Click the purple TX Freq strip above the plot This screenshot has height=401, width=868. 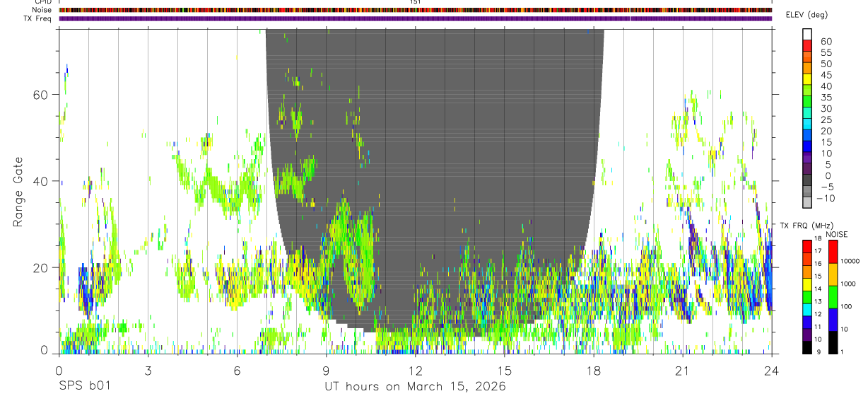416,18
